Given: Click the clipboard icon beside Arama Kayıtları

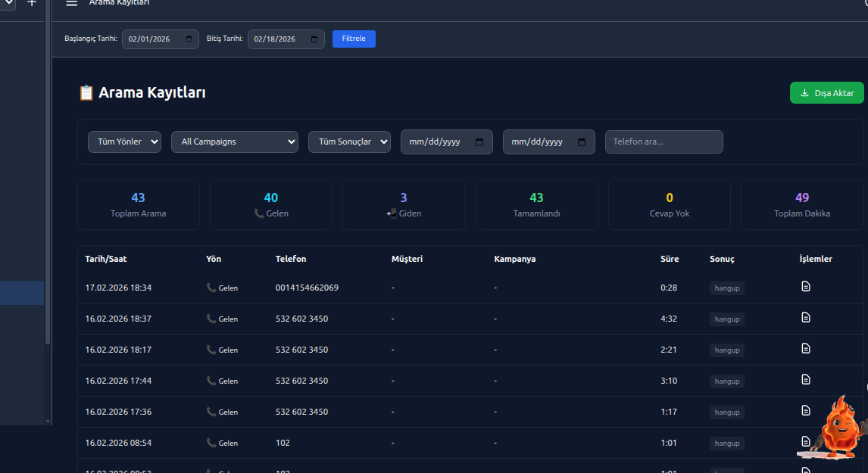Looking at the screenshot, I should click(x=86, y=92).
